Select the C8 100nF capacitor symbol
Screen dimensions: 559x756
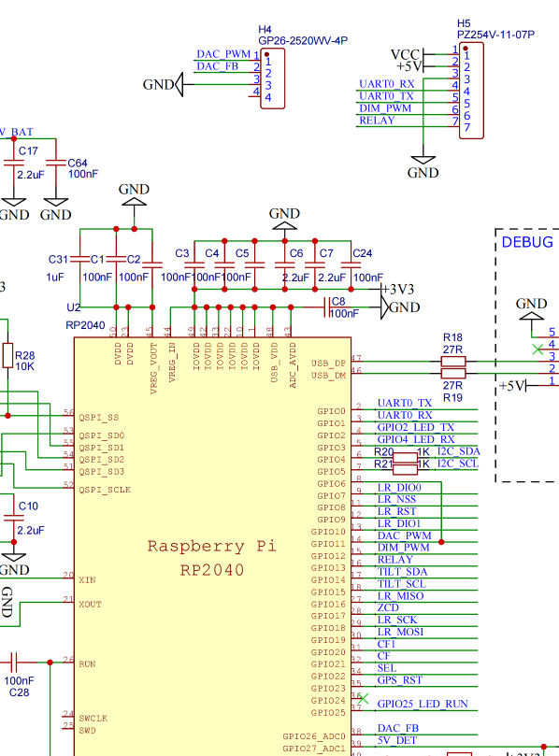pos(327,307)
